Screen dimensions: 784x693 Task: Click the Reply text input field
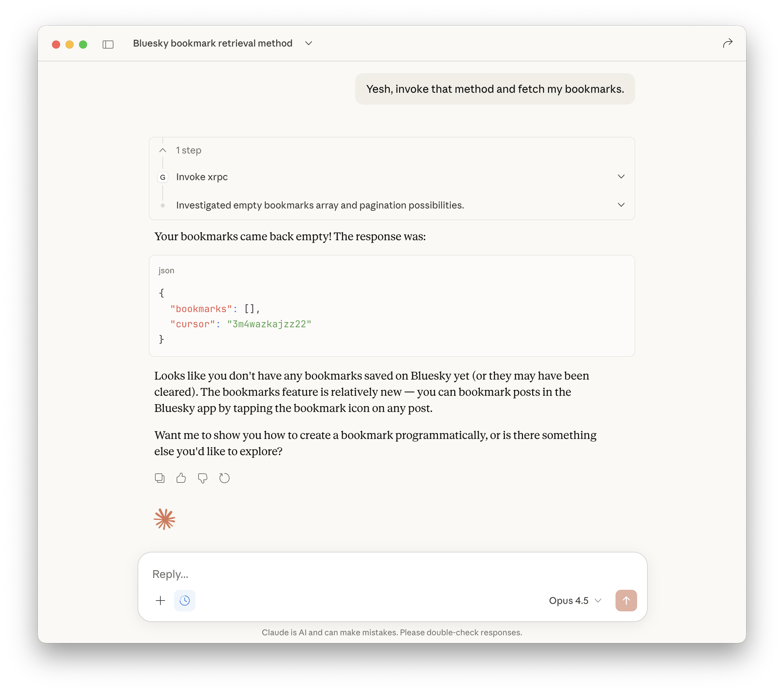384,574
